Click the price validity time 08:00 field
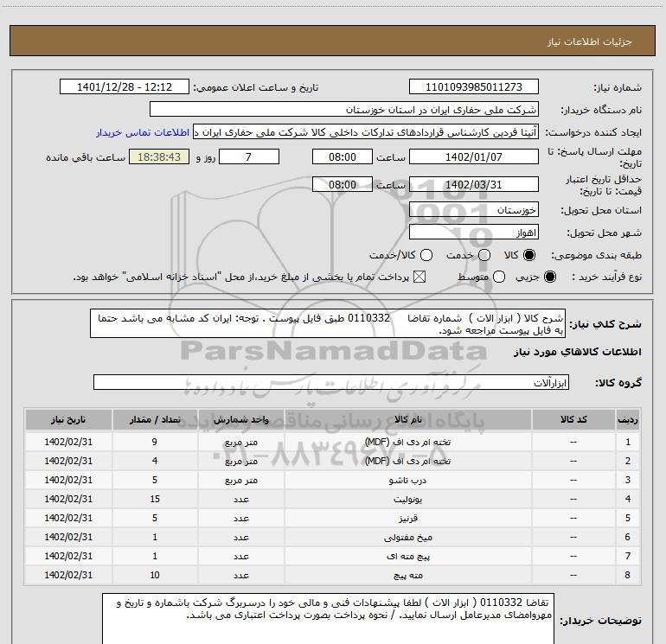Image resolution: width=666 pixels, height=644 pixels. (343, 184)
